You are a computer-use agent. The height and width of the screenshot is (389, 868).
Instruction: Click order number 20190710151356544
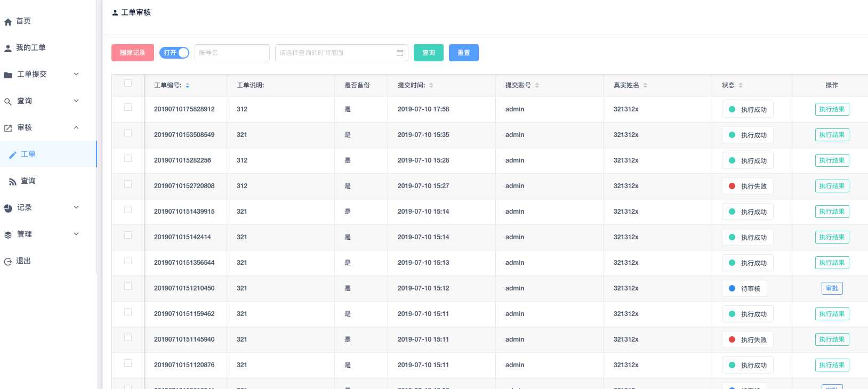[184, 263]
